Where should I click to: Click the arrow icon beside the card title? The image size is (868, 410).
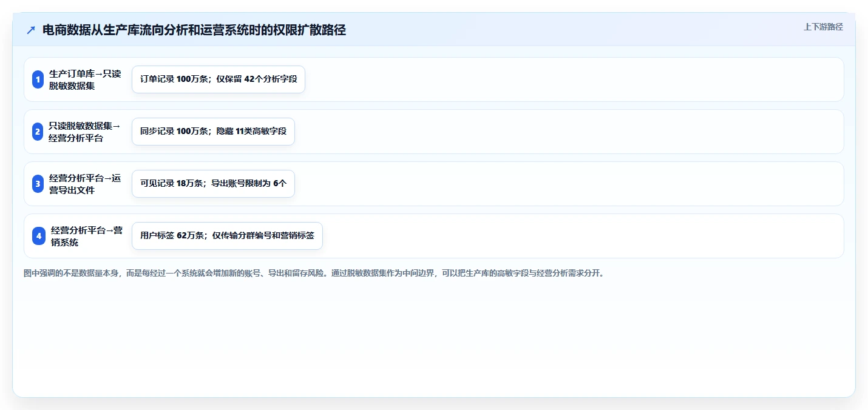(x=31, y=30)
